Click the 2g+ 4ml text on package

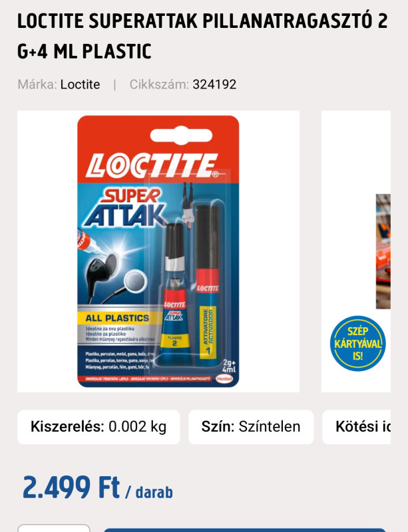coord(229,366)
